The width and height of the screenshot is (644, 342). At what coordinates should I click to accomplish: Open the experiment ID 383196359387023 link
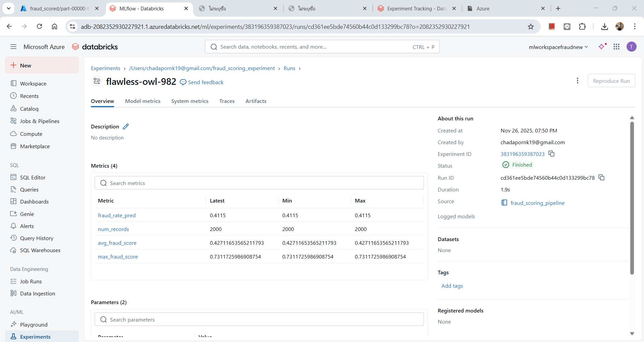click(x=523, y=154)
